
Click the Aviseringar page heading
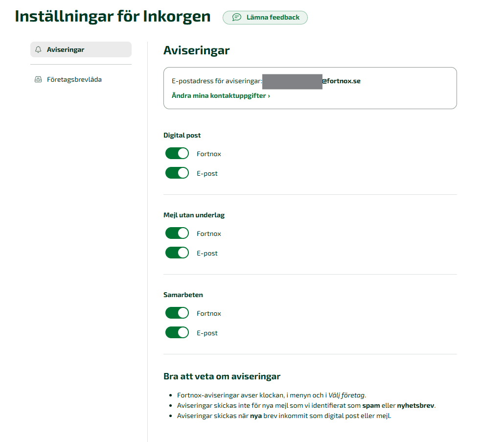[197, 50]
